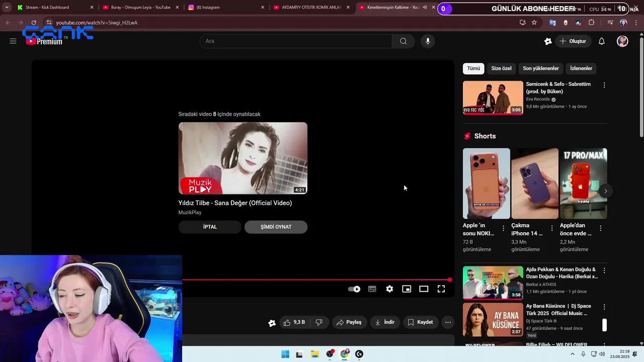Start voice search with microphone icon
The height and width of the screenshot is (362, 644).
[428, 41]
